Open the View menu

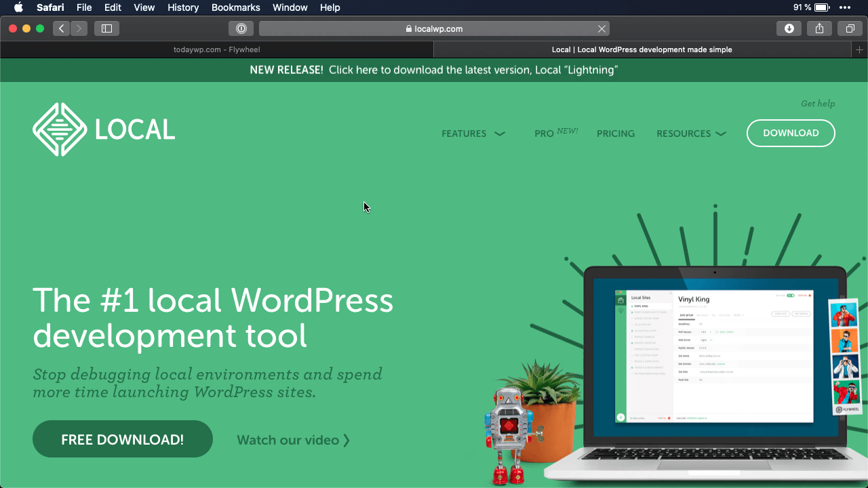(x=144, y=7)
